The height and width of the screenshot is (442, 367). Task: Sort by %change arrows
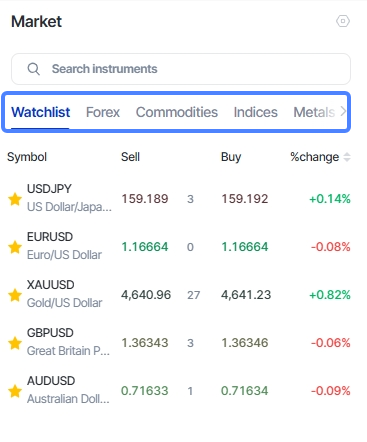coord(347,157)
